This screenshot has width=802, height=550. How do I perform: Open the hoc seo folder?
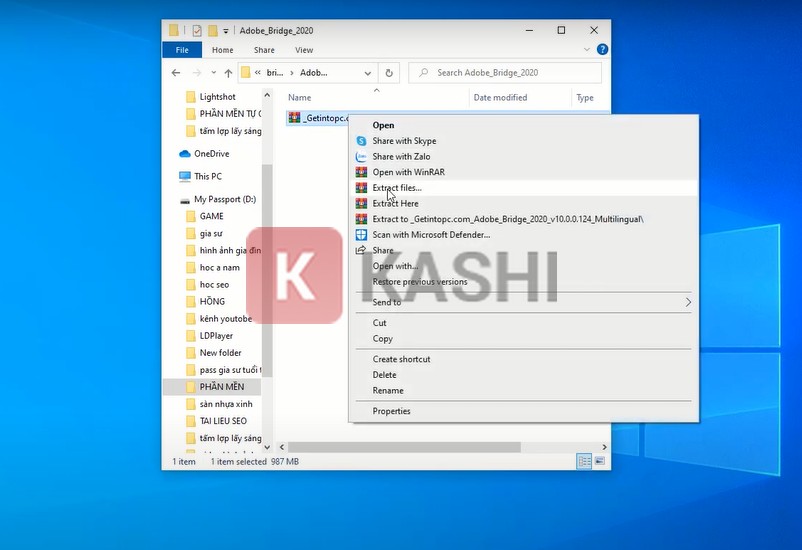(x=214, y=284)
